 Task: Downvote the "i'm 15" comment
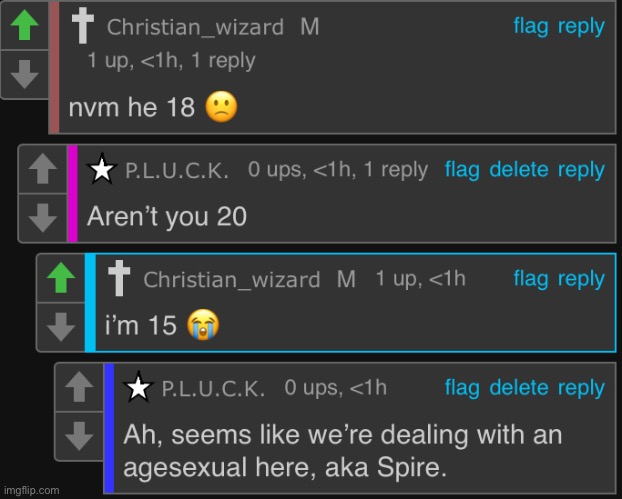[x=61, y=327]
